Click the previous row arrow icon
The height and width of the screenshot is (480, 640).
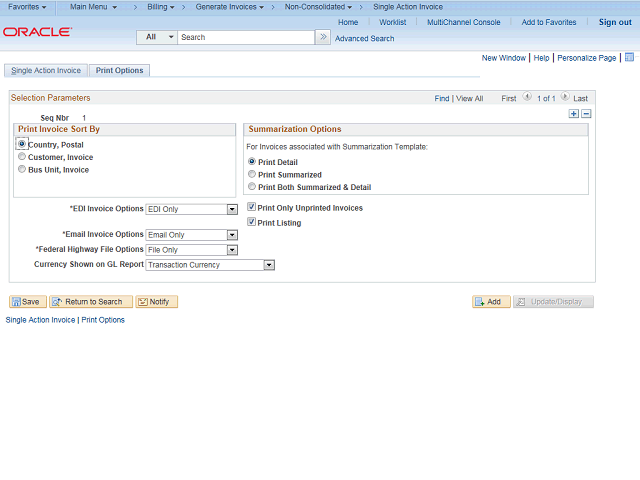click(527, 97)
